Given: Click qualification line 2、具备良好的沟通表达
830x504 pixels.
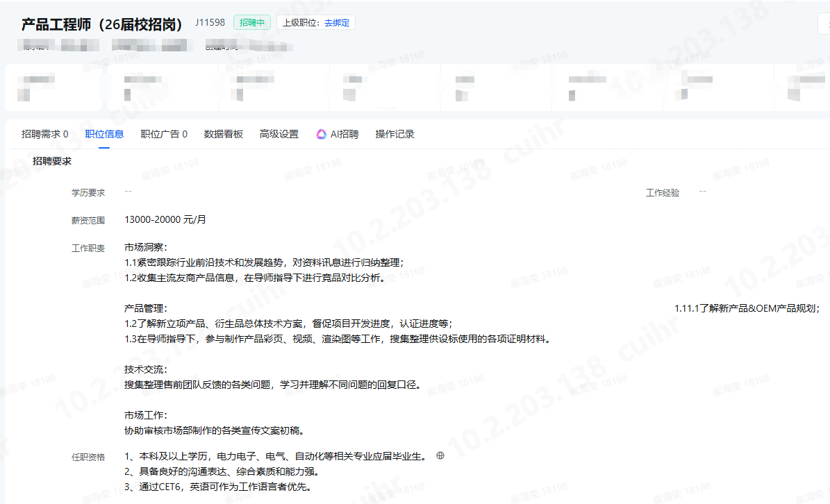Looking at the screenshot, I should pos(222,471).
